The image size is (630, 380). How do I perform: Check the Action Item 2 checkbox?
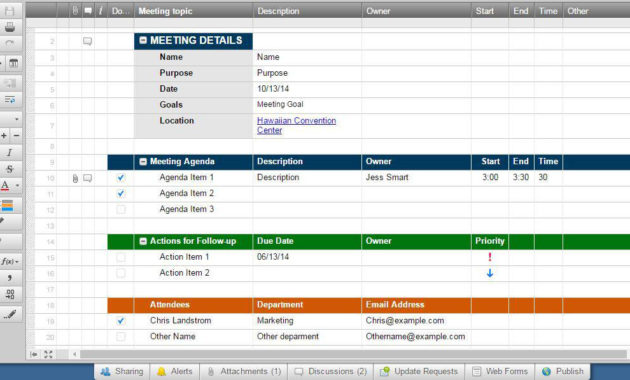[121, 273]
